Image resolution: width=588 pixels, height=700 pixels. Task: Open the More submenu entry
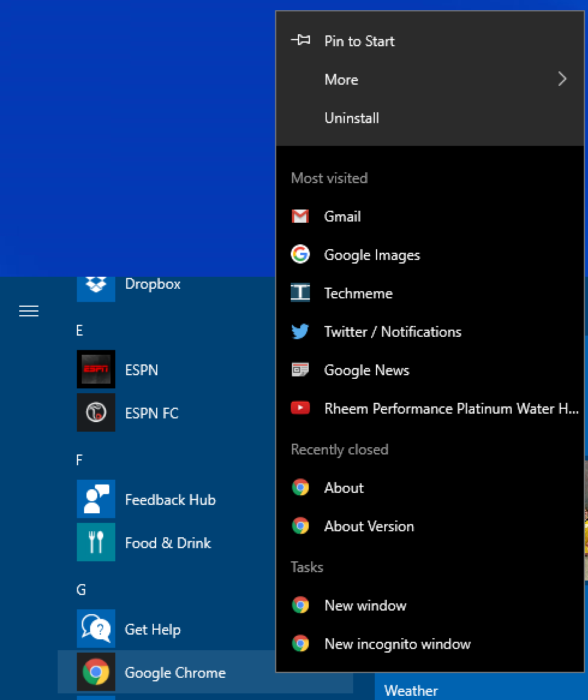tap(429, 79)
